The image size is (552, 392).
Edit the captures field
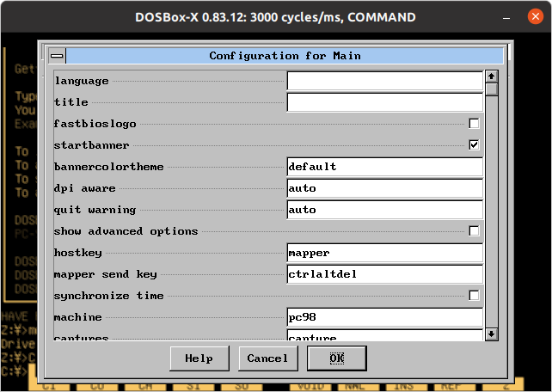385,335
